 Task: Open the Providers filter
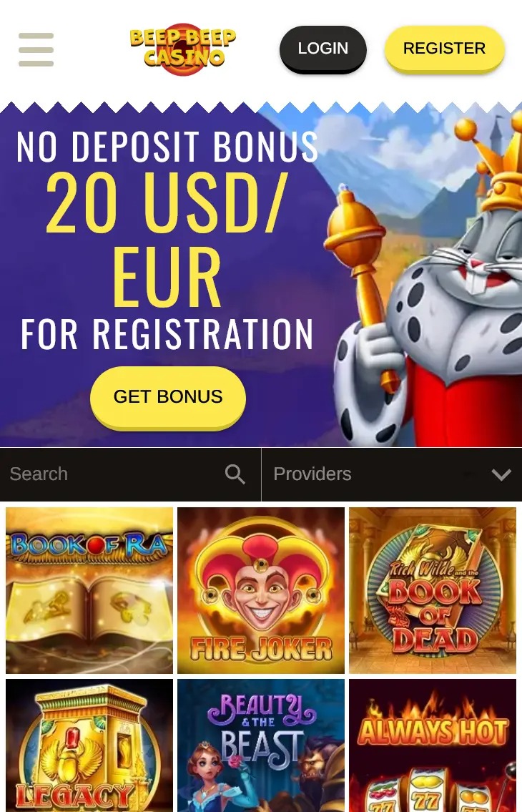coord(392,474)
